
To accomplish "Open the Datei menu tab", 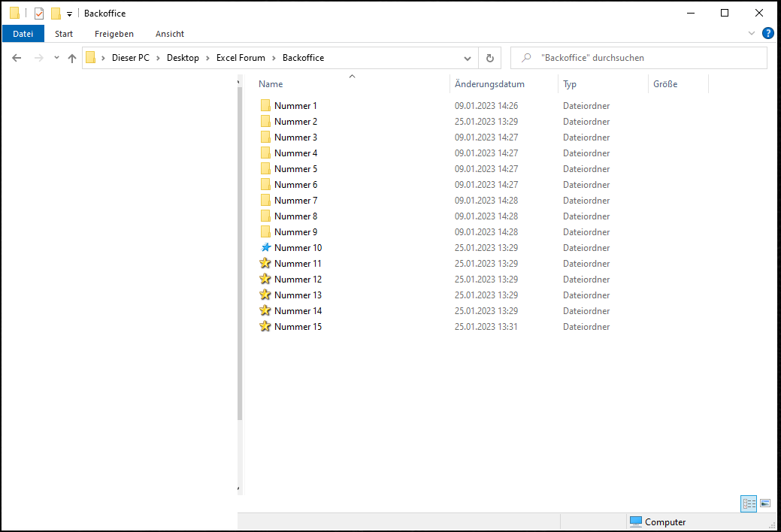I will click(x=23, y=34).
